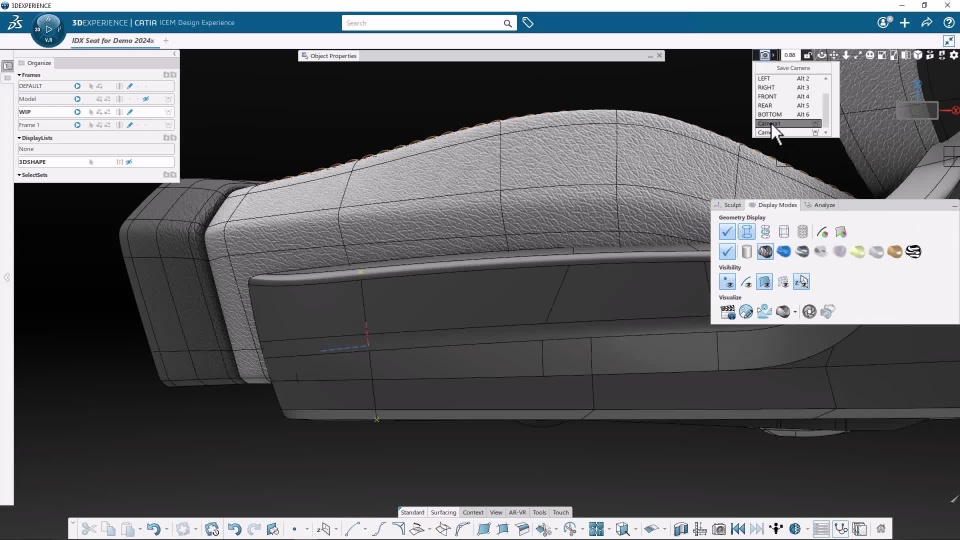Click the add plus icon in top bar
Viewport: 960px width, 540px height.
pos(905,23)
